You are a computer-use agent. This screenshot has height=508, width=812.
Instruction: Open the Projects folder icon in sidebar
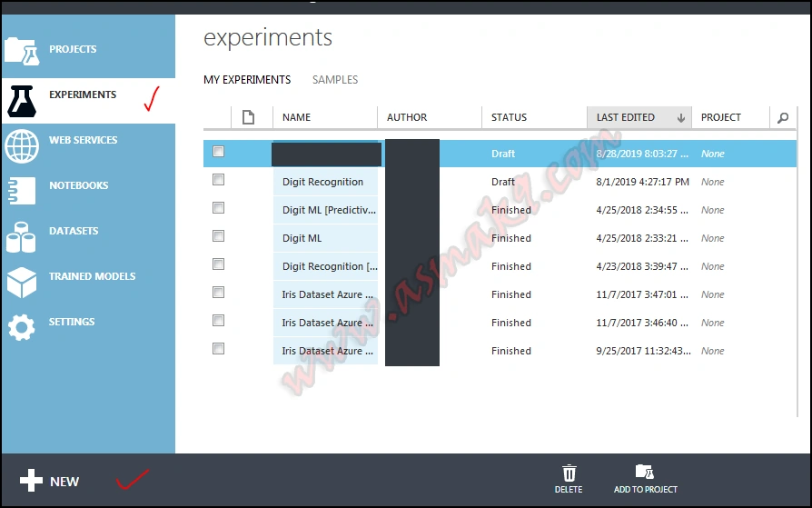click(22, 51)
